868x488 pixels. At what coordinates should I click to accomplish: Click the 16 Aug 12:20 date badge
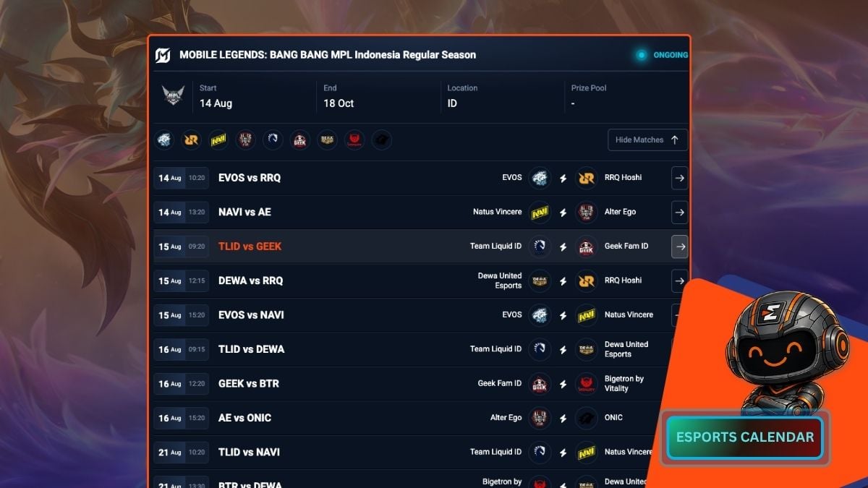pos(182,384)
